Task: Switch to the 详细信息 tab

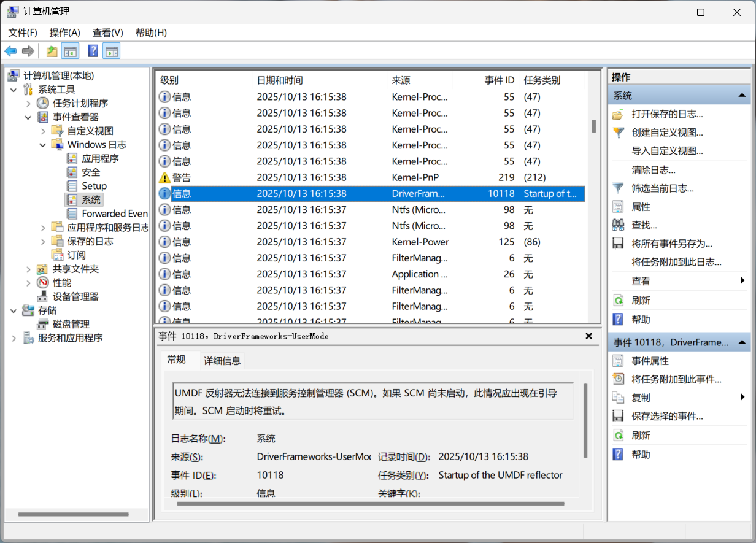Action: point(222,361)
